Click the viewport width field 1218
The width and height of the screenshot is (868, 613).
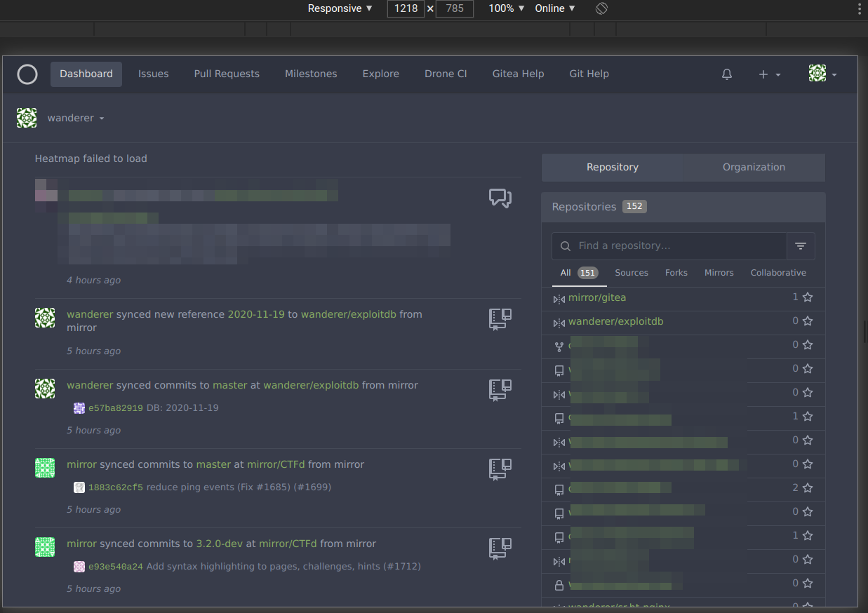(406, 8)
